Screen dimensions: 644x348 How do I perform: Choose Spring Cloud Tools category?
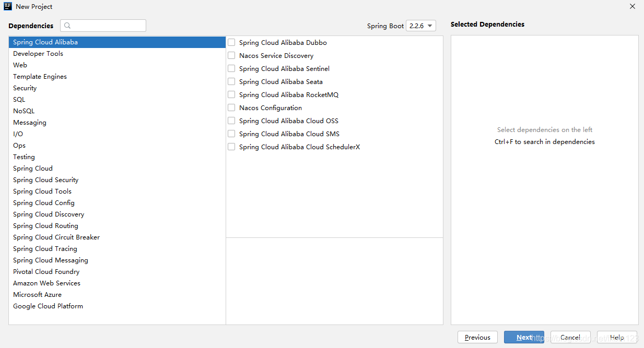coord(117,191)
